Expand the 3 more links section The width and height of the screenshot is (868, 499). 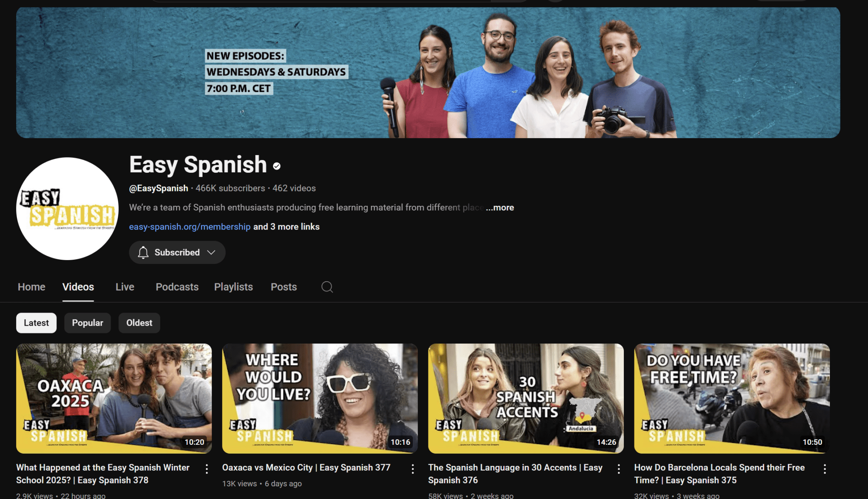click(286, 227)
